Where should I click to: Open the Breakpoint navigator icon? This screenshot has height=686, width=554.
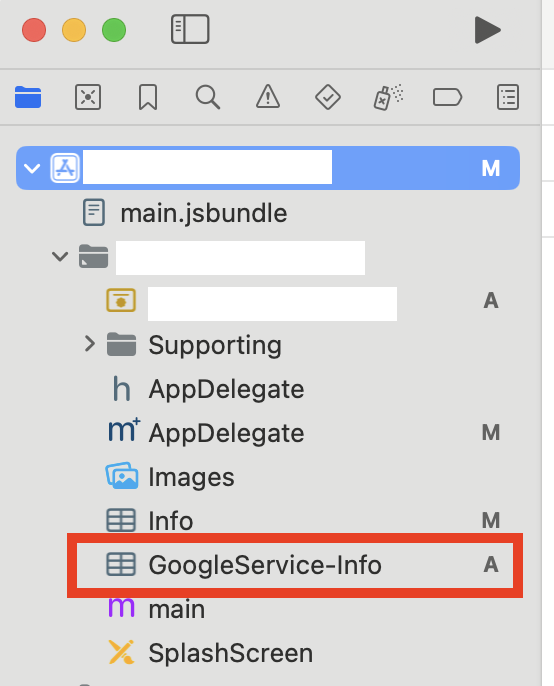447,97
